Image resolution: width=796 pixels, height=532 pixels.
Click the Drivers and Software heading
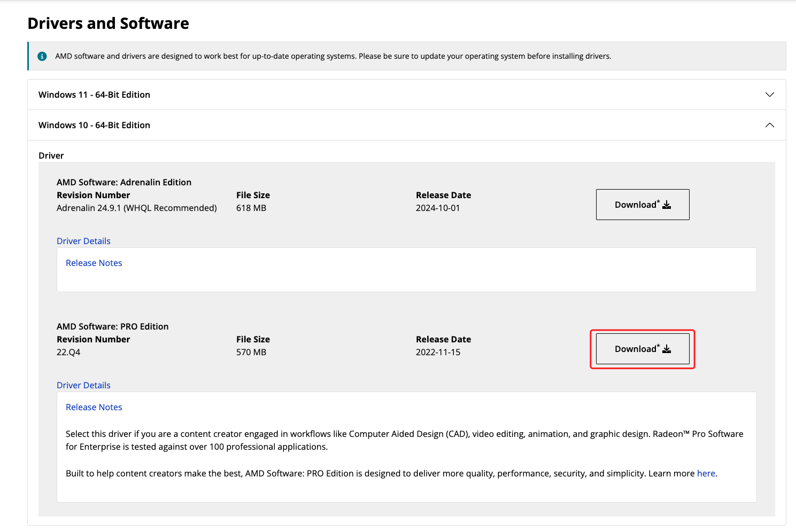pos(108,24)
